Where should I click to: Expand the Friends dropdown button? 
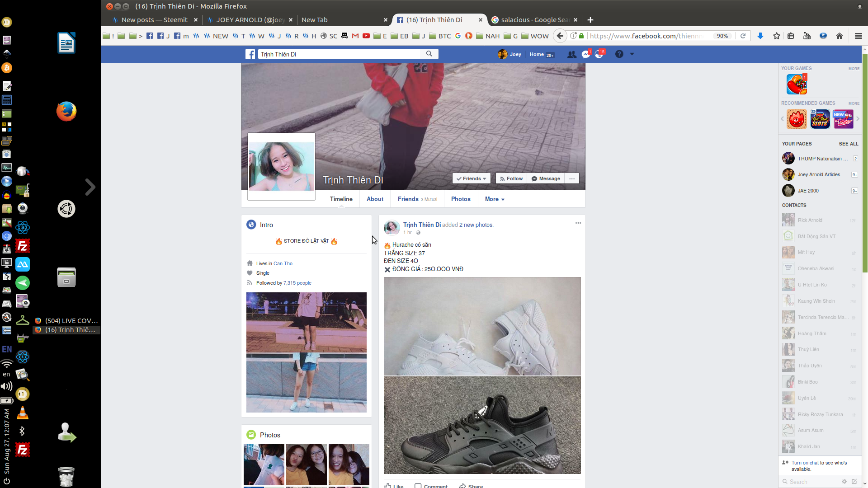pyautogui.click(x=471, y=178)
